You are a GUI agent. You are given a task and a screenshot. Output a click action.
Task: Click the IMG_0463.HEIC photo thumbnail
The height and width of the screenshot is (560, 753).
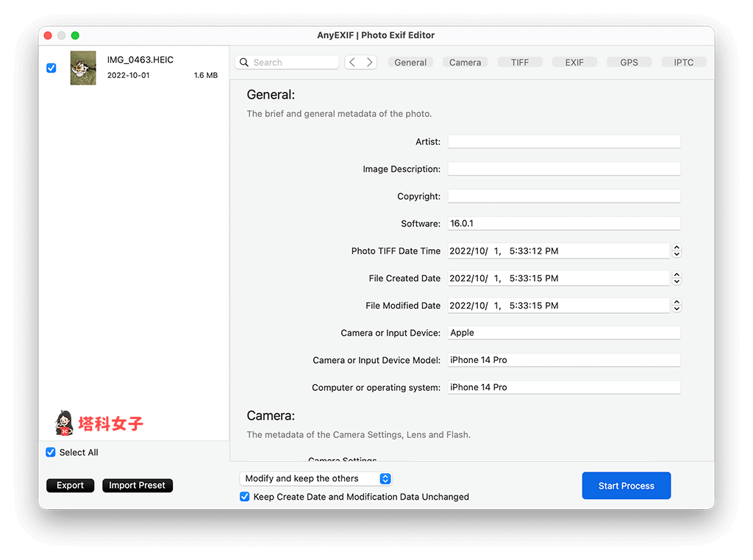click(83, 68)
